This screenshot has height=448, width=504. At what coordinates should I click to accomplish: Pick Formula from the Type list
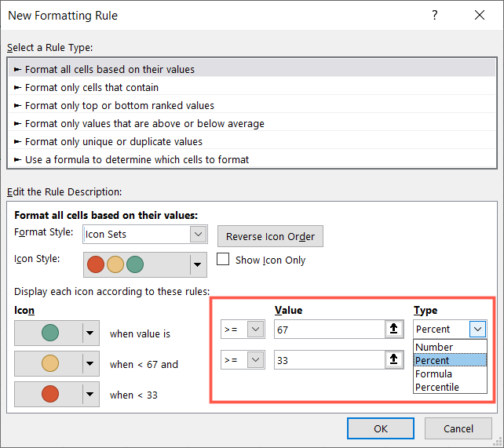(x=433, y=373)
